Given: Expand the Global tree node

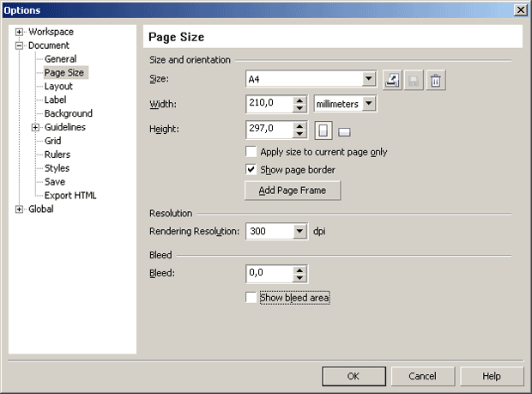Looking at the screenshot, I should 19,209.
